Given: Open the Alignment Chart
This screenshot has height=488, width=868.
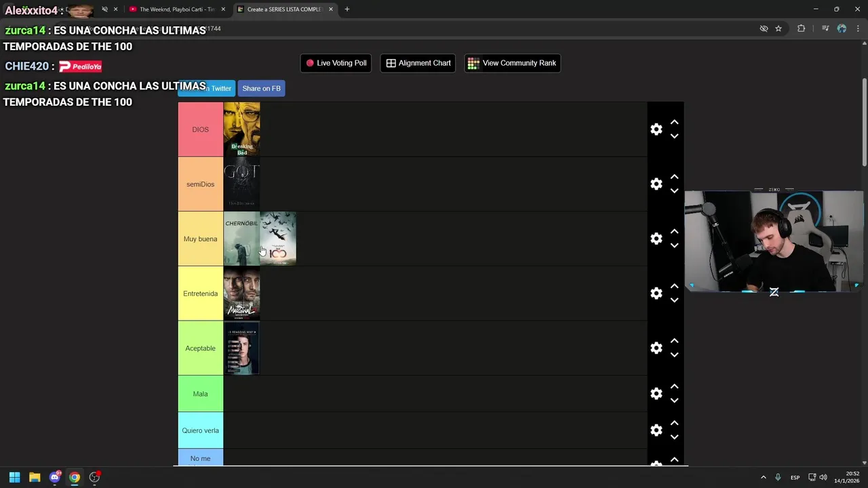Looking at the screenshot, I should click(x=418, y=63).
